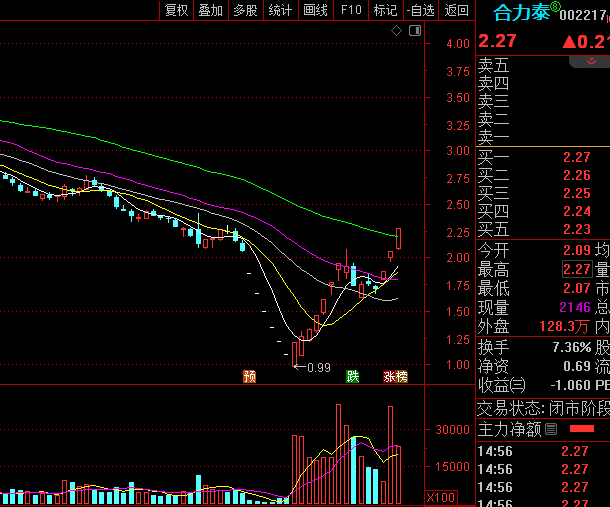Click the 外盘 value 128.3万

click(564, 326)
